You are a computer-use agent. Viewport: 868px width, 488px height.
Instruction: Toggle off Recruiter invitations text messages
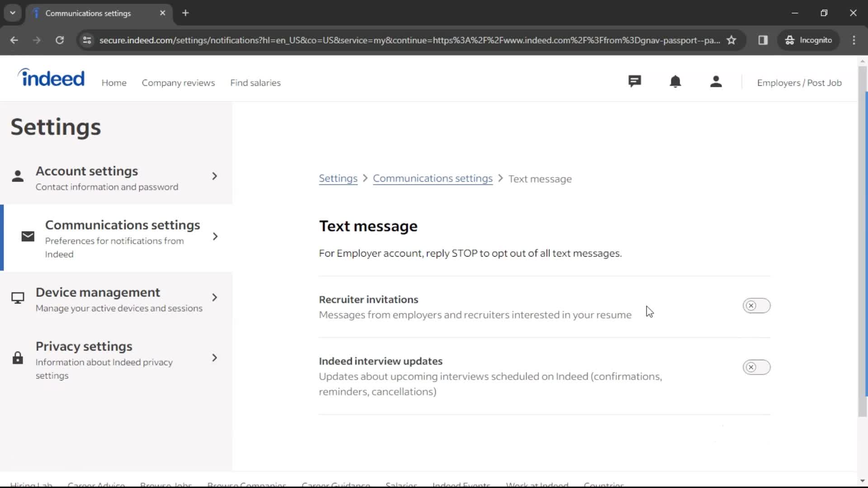click(756, 305)
